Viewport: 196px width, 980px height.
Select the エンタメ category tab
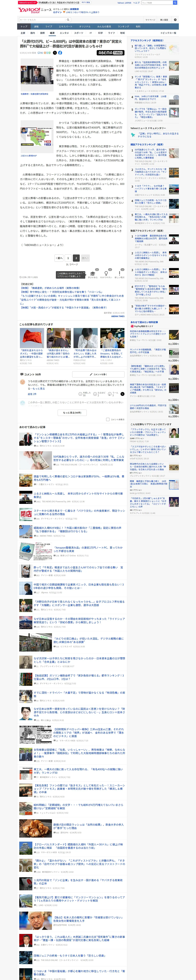coord(64,33)
